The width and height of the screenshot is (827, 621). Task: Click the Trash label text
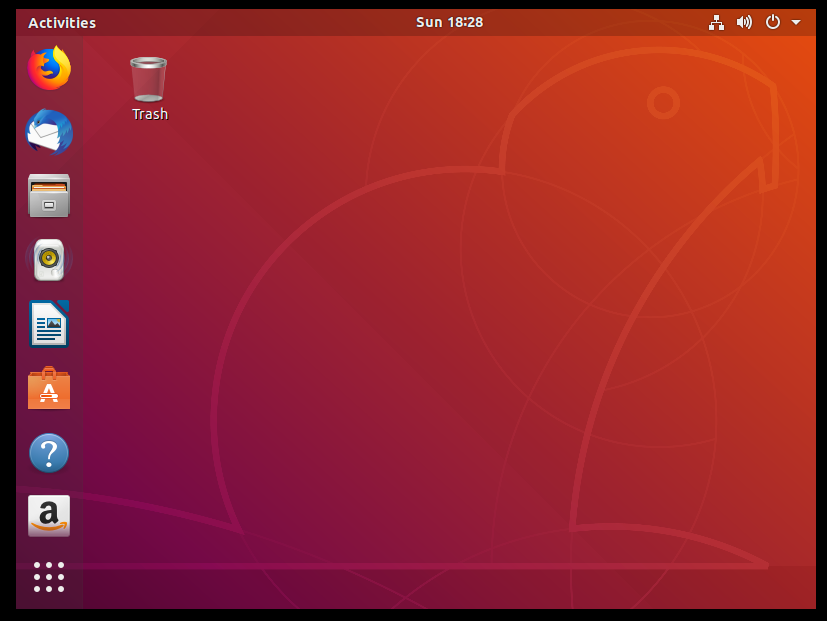(x=150, y=114)
